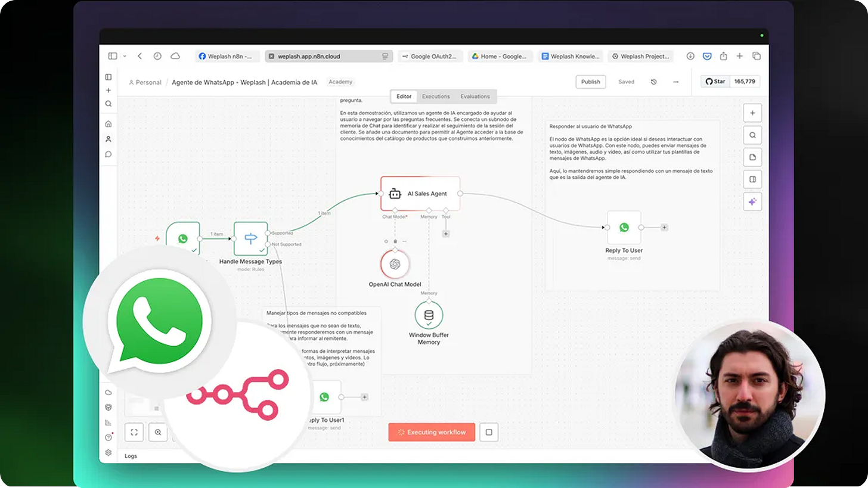Image resolution: width=868 pixels, height=488 pixels.
Task: Open the Weplash Project browser tab
Action: coord(640,56)
